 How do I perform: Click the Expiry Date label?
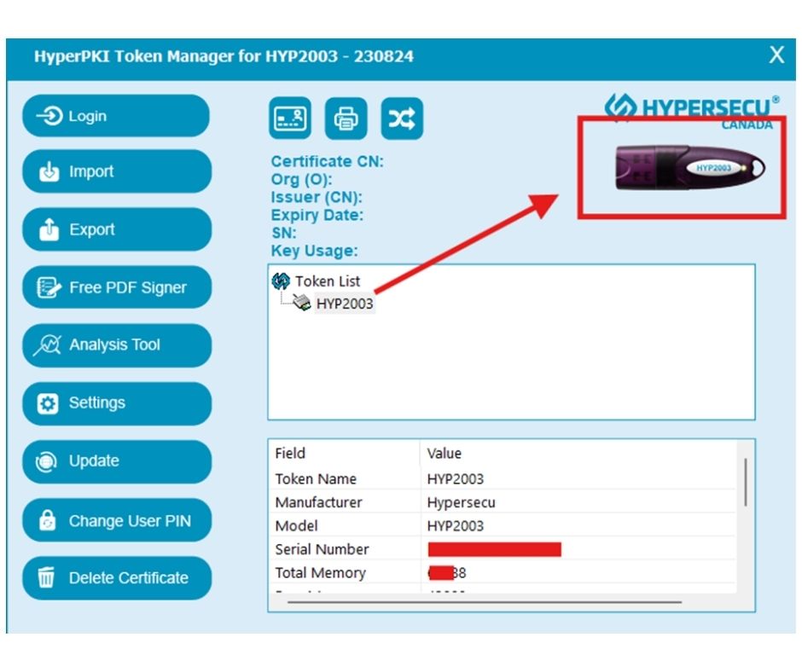pos(317,215)
